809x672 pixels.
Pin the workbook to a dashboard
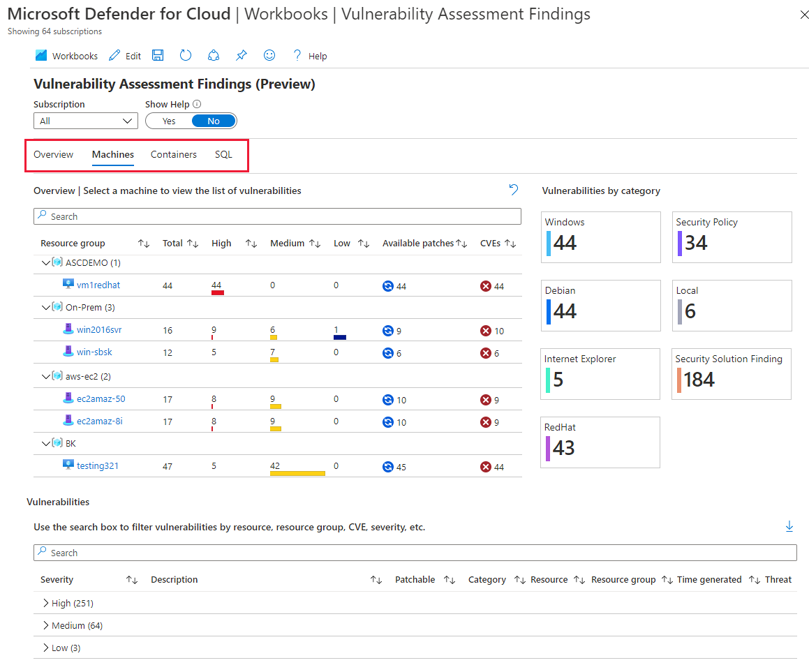click(x=241, y=55)
